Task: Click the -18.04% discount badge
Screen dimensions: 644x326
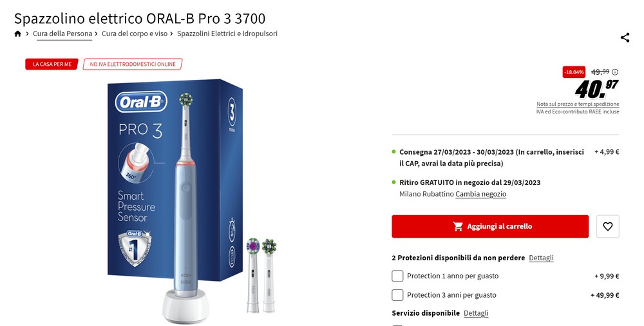Action: (574, 72)
